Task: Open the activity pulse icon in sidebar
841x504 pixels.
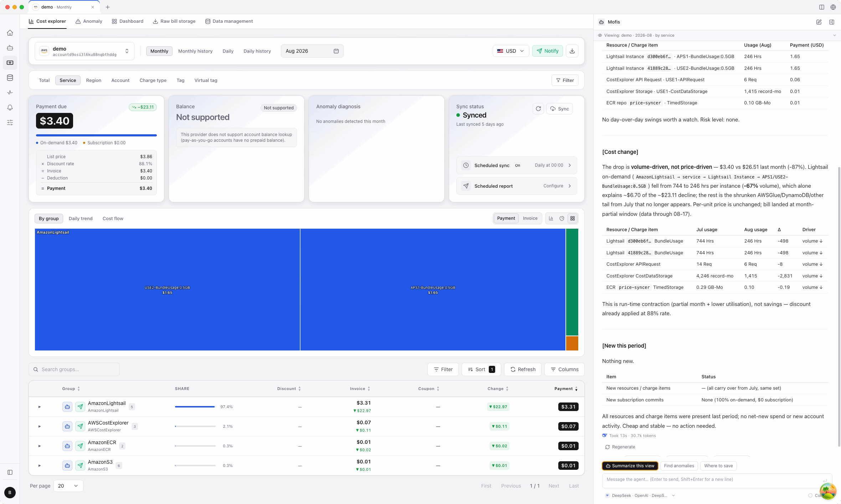Action: (x=10, y=93)
